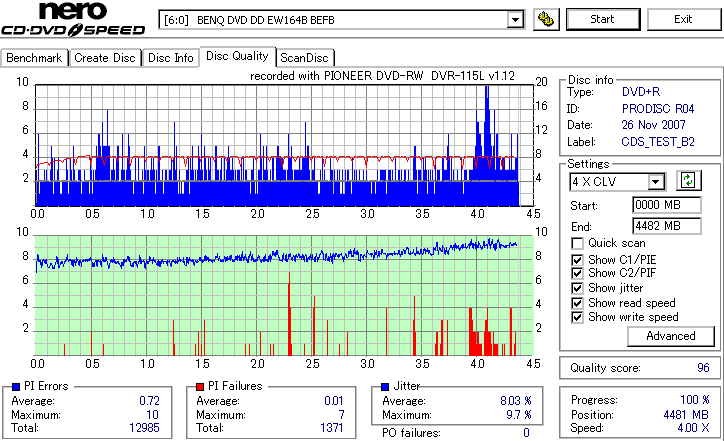Click the disc ID PRODISC R04
724x441 pixels.
tap(658, 109)
